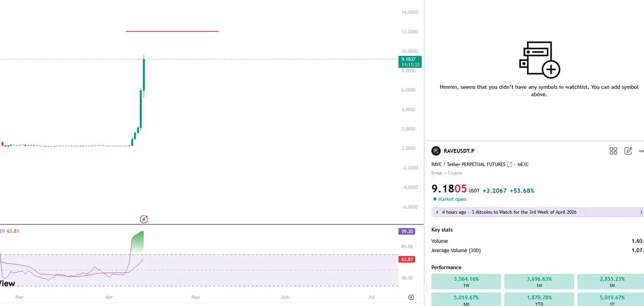Click the purple 99.20 RSI value label
The height and width of the screenshot is (306, 644).
tap(407, 232)
